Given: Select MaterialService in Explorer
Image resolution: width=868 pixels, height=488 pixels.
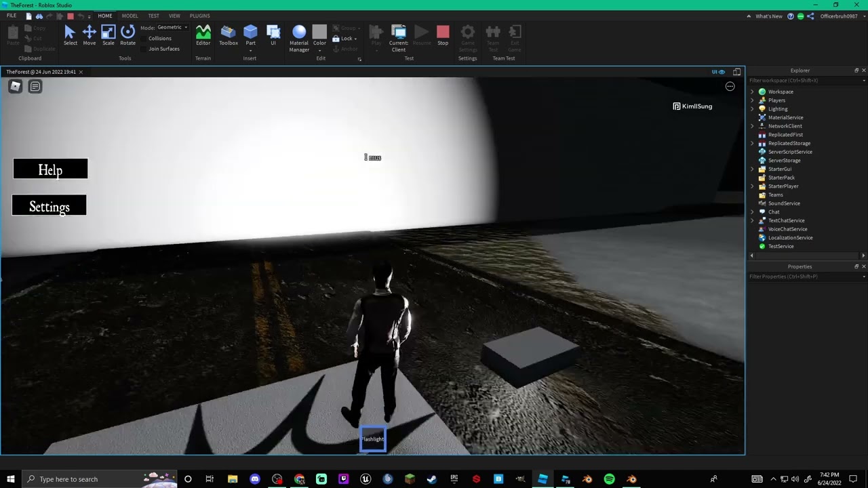Looking at the screenshot, I should coord(785,117).
